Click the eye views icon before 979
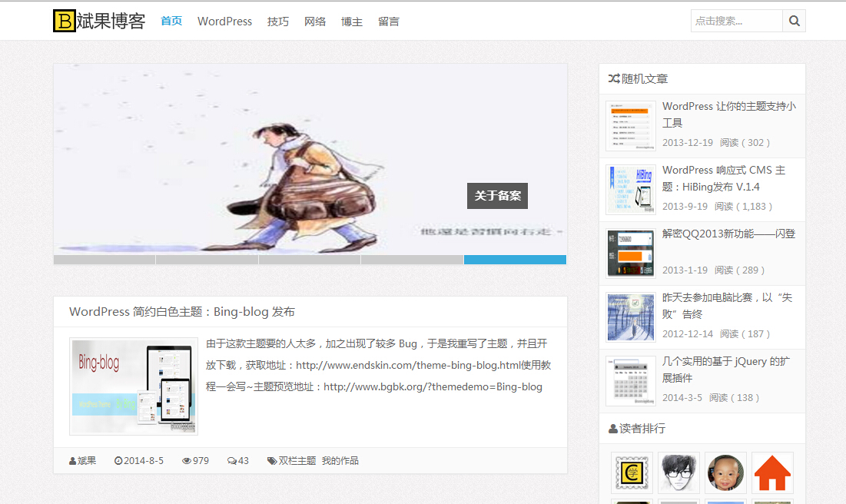The height and width of the screenshot is (504, 846). (187, 461)
